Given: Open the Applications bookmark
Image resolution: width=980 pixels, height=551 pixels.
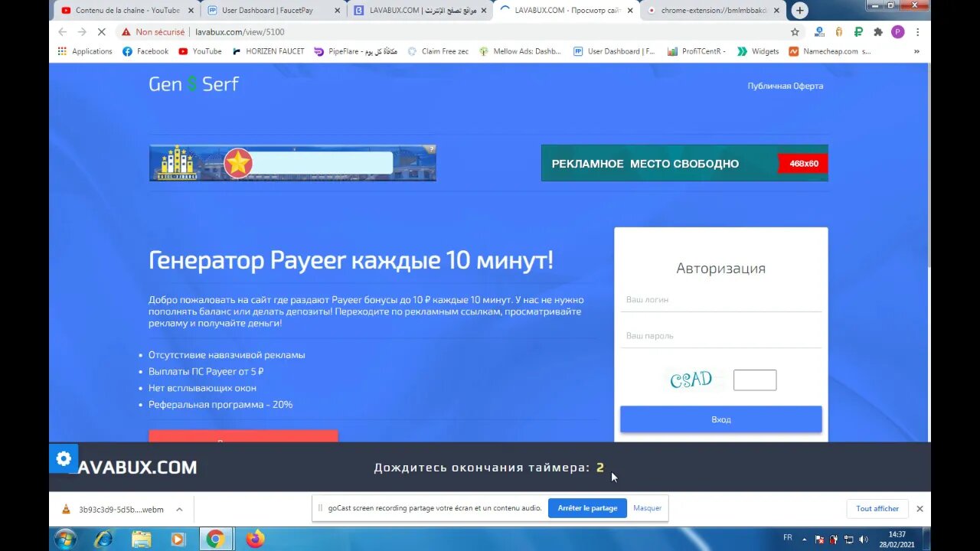Looking at the screenshot, I should point(85,51).
